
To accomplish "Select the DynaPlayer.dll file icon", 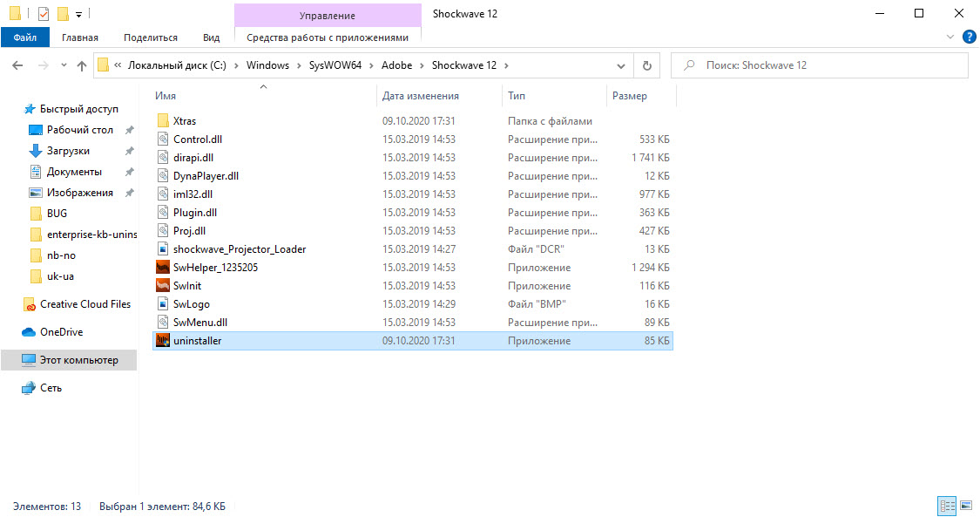I will tap(163, 175).
